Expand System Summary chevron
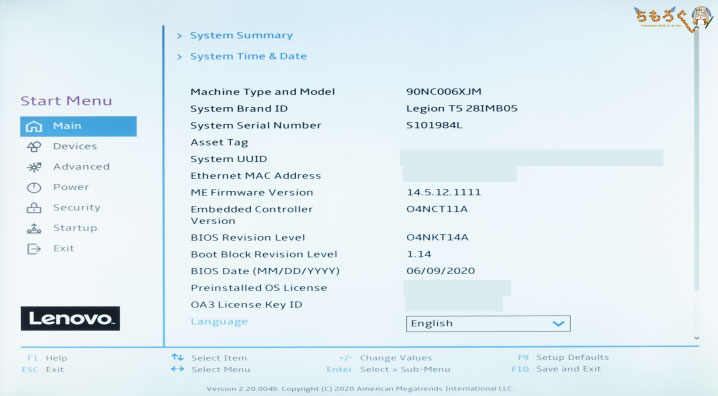The width and height of the screenshot is (718, 396). (180, 36)
